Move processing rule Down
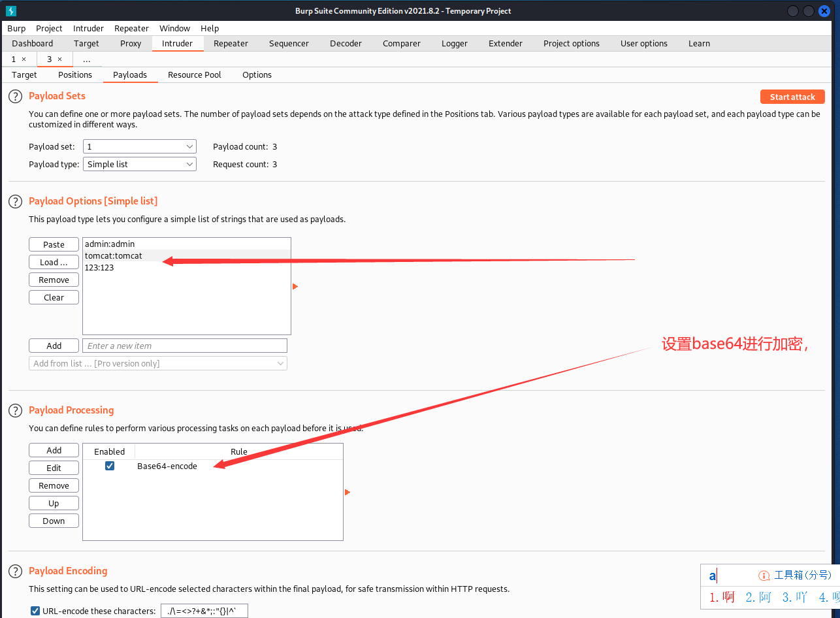 (54, 521)
